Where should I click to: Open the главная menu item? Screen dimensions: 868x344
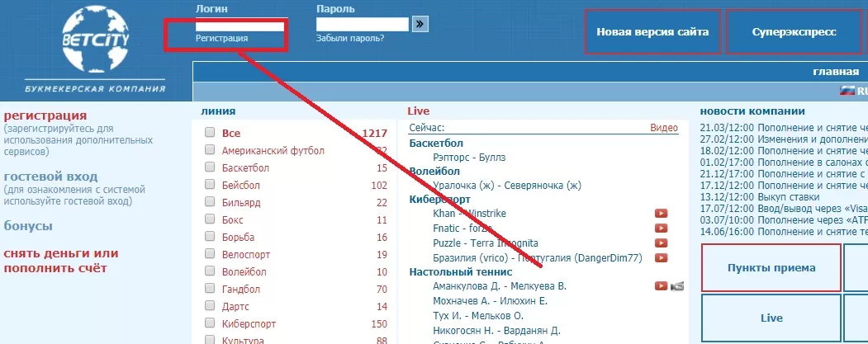point(835,72)
